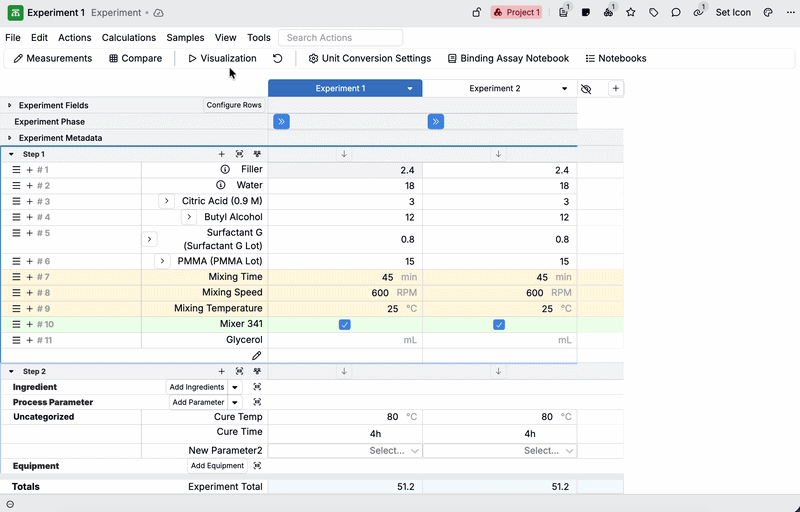The image size is (800, 512).
Task: Add a new experiment column with plus
Action: (x=616, y=88)
